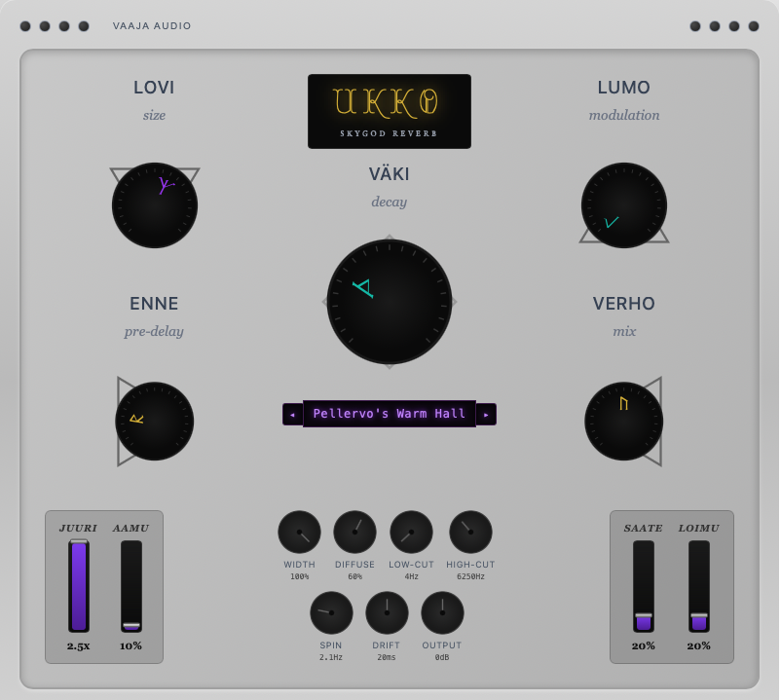Click the WIDTH small knob
Viewport: 781px width, 700px height.
tap(299, 532)
